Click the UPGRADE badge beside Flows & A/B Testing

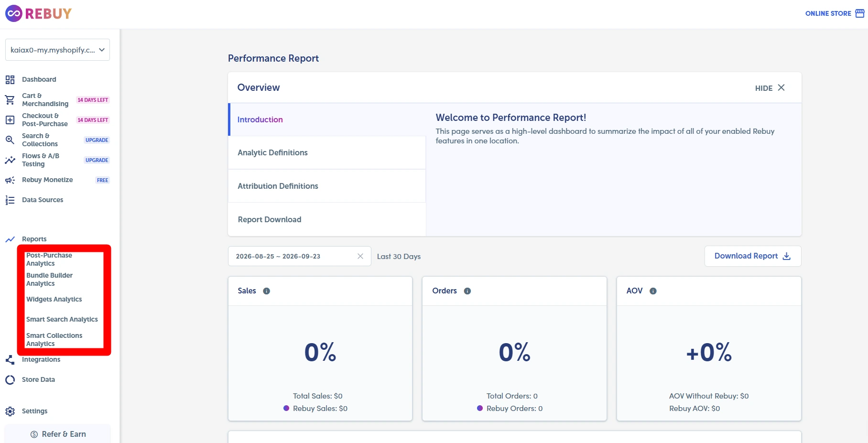[x=97, y=160]
